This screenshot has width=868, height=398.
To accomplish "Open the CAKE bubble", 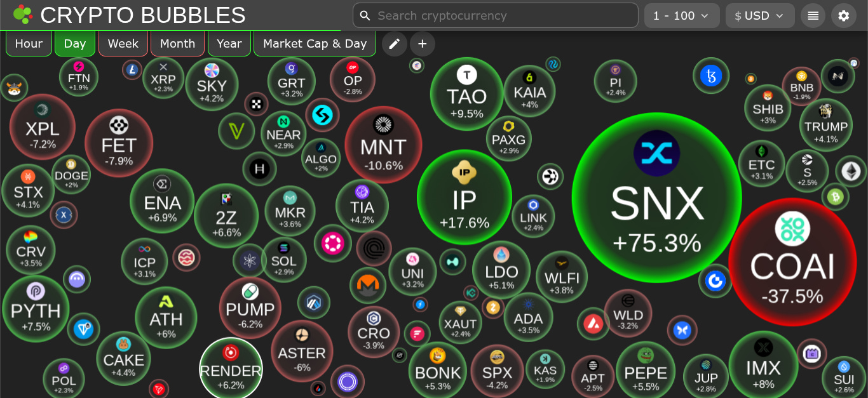I will (123, 358).
